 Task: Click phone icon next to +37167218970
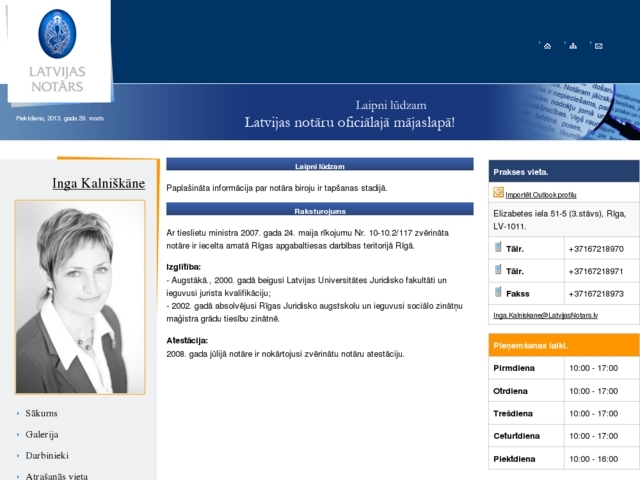(x=498, y=247)
